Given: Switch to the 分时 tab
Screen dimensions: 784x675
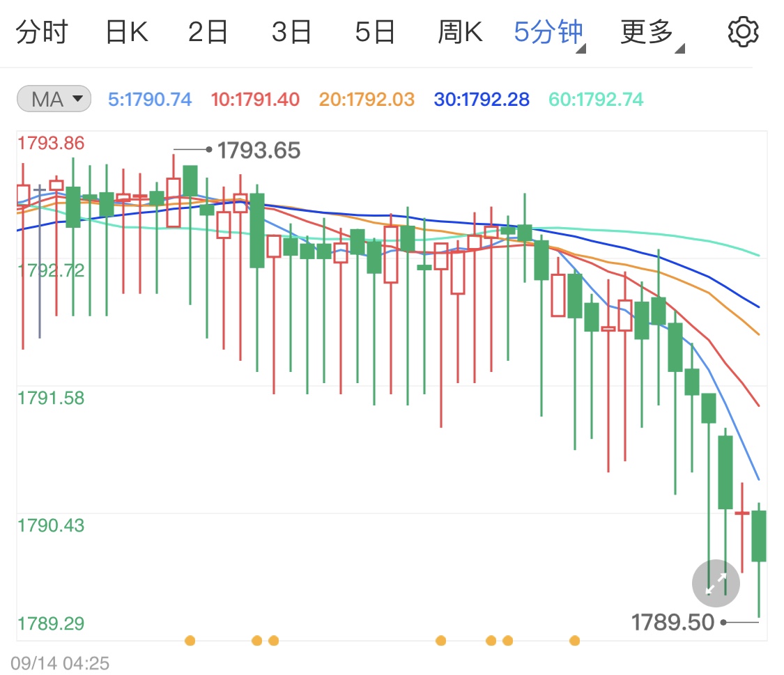Looking at the screenshot, I should coord(44,31).
